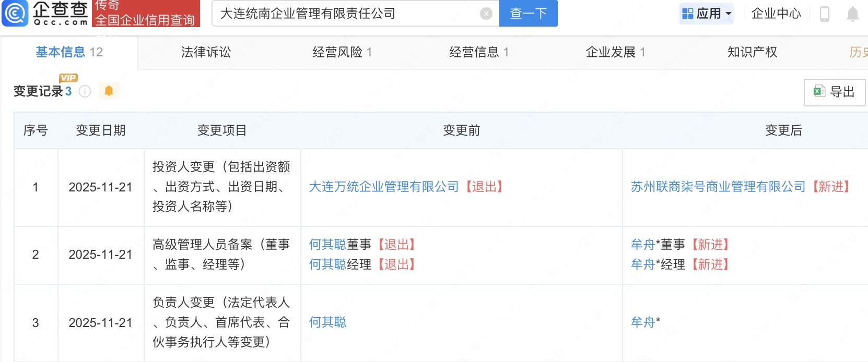Switch to the 法律诉讼 tab
Viewport: 868px width, 362px height.
[206, 52]
